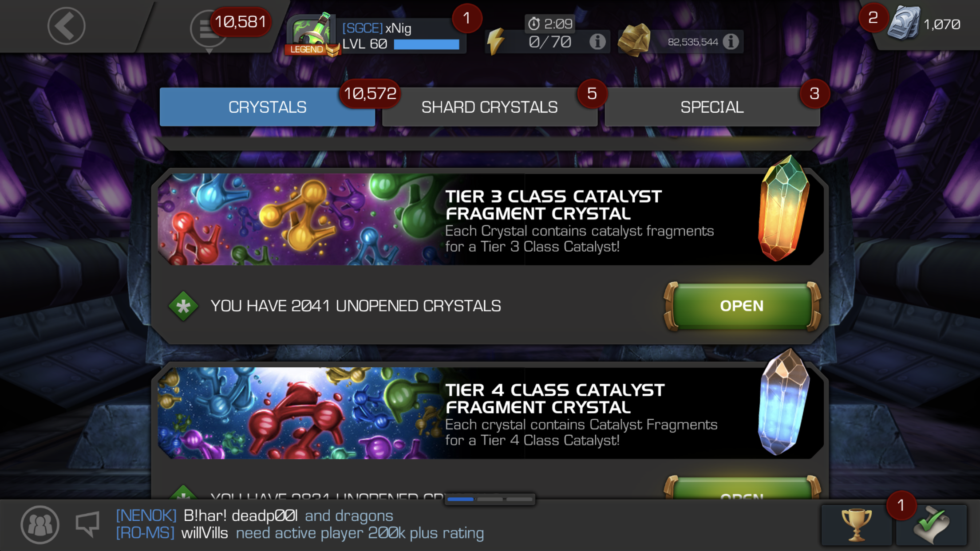Open chat with the speech bubble icon
The image size is (980, 551).
point(87,524)
